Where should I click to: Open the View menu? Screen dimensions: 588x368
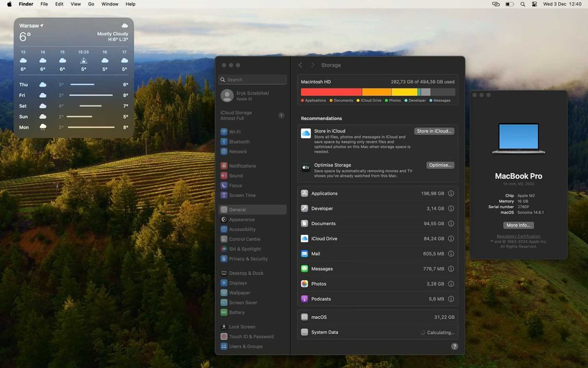[76, 4]
